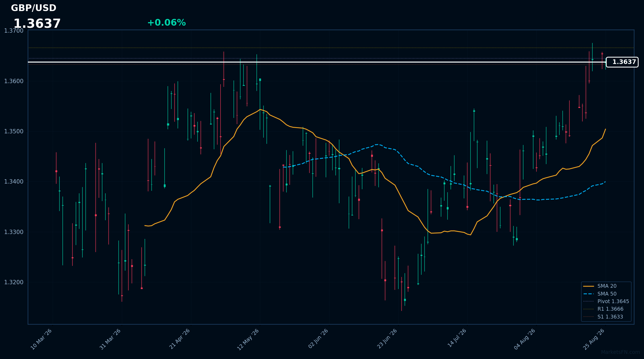Click the 25 Aug '26 date label
This screenshot has width=644, height=359.
[594, 340]
